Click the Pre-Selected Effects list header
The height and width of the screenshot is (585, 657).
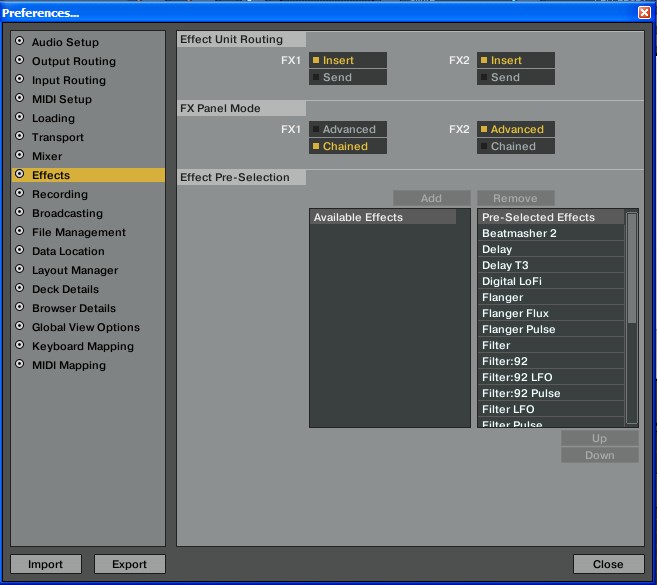coord(551,217)
